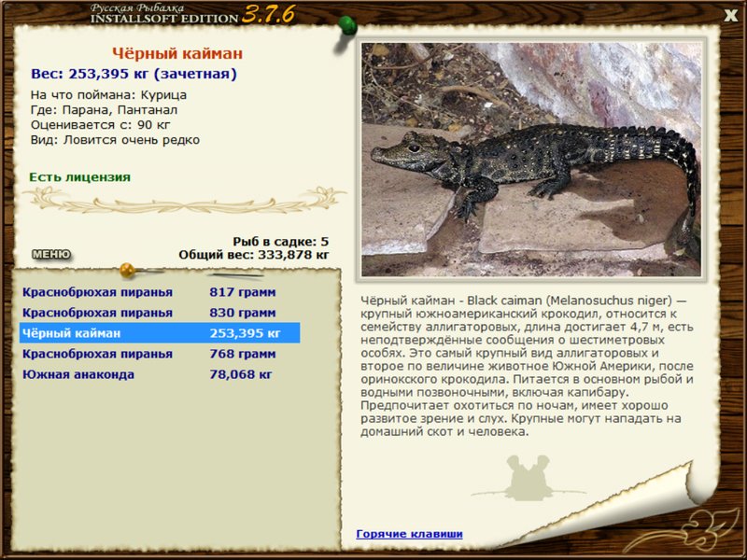The image size is (747, 560).
Task: Select the Краснобрюхая пиранья 817 грамм row
Action: (x=160, y=292)
